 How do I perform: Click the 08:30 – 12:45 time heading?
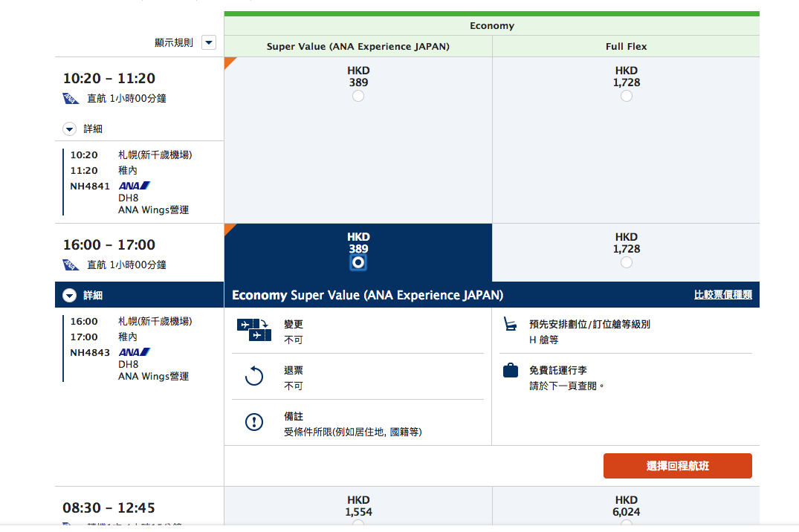point(109,508)
